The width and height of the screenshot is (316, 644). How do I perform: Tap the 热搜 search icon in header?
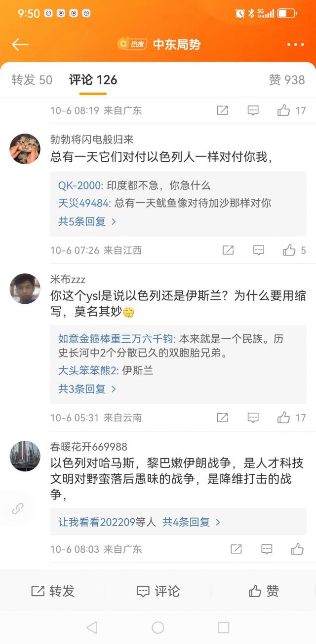click(x=132, y=44)
